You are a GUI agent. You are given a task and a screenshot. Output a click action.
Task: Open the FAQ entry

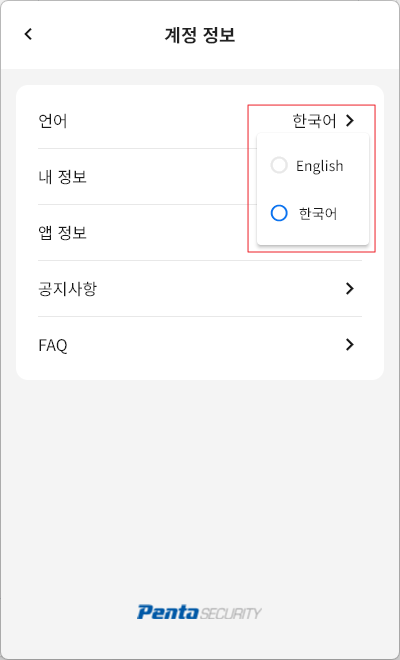point(200,345)
